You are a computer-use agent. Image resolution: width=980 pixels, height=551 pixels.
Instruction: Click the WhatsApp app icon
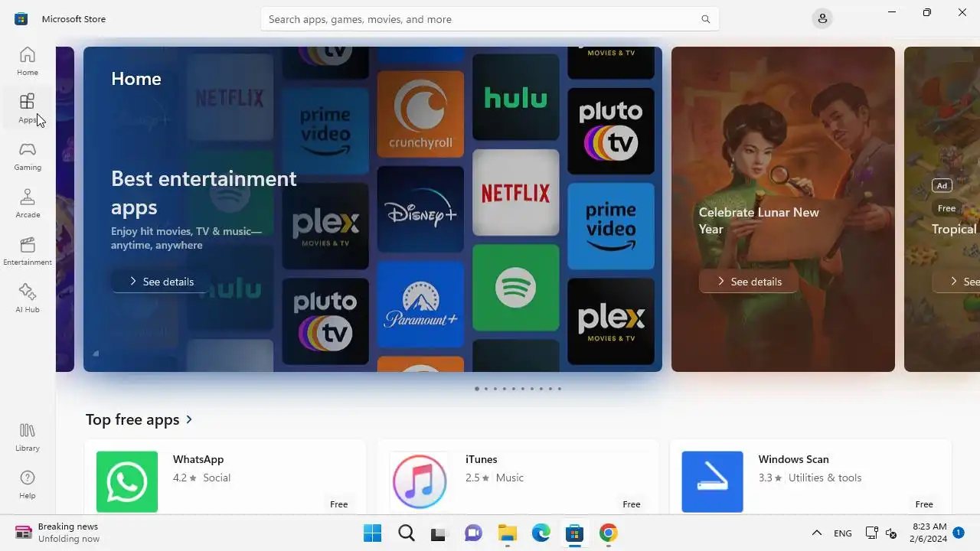pos(127,481)
